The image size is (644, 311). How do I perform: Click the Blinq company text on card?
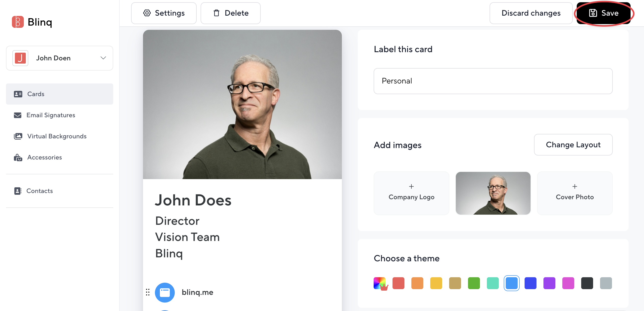[169, 253]
